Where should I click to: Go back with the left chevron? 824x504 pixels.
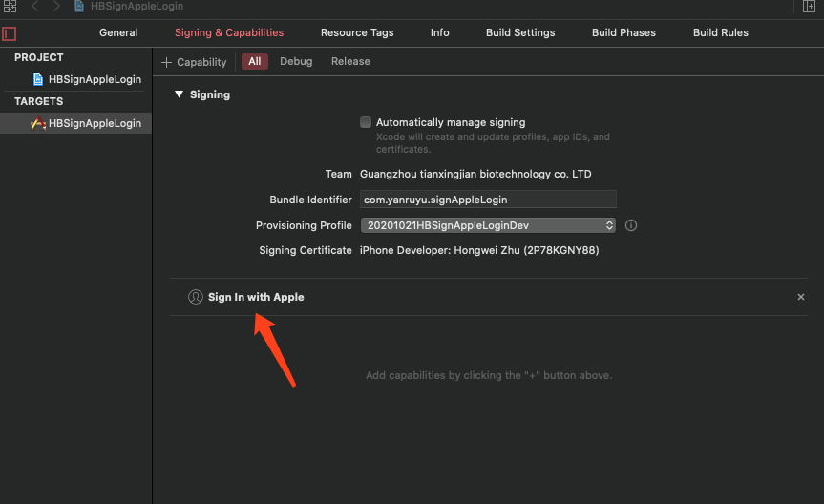(x=35, y=6)
